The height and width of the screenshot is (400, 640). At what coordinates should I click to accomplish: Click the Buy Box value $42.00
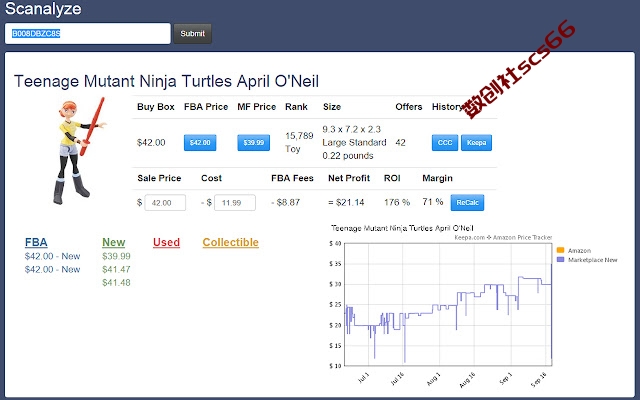pos(151,142)
